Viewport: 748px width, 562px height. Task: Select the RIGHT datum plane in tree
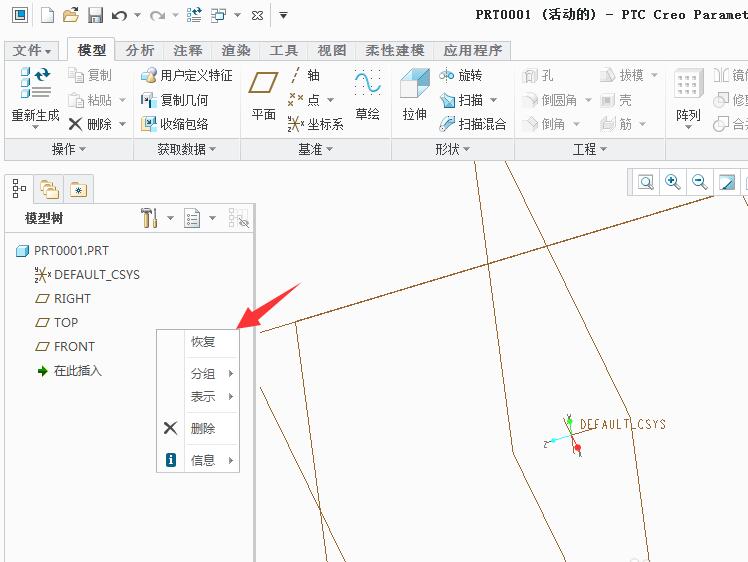click(x=63, y=299)
